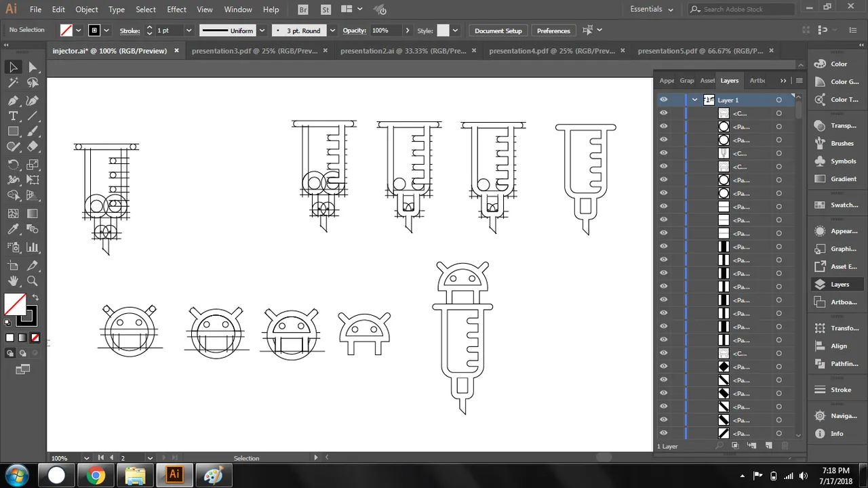Enable Draw Behind mode
Image resolution: width=868 pixels, height=488 pixels.
pyautogui.click(x=22, y=353)
